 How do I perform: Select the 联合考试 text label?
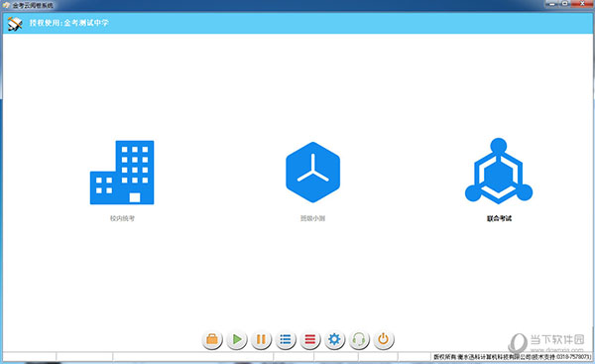coord(500,218)
